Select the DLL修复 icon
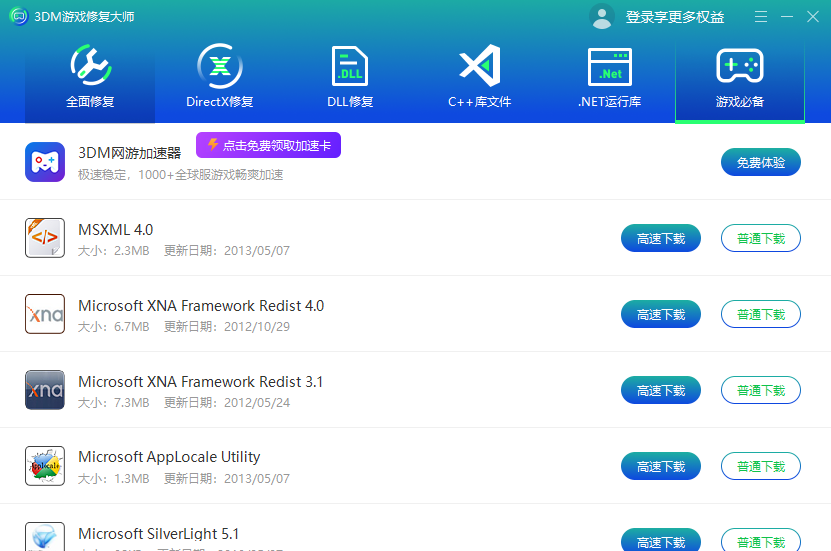Viewport: 831px width, 551px height. point(349,66)
